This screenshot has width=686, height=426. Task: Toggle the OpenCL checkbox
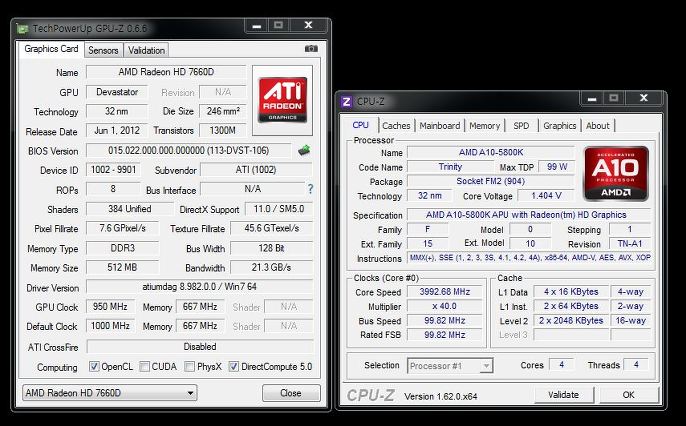click(94, 367)
